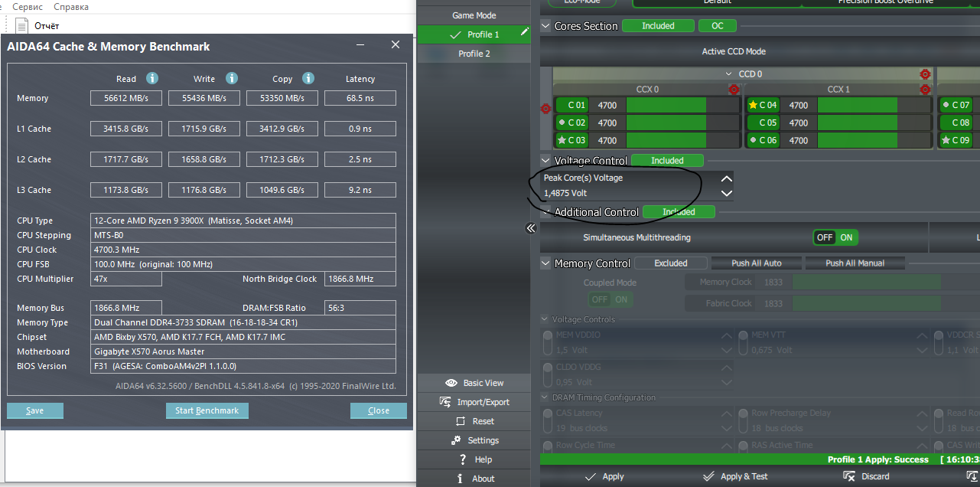Click the info icon next to Copy
The image size is (980, 487).
click(308, 78)
